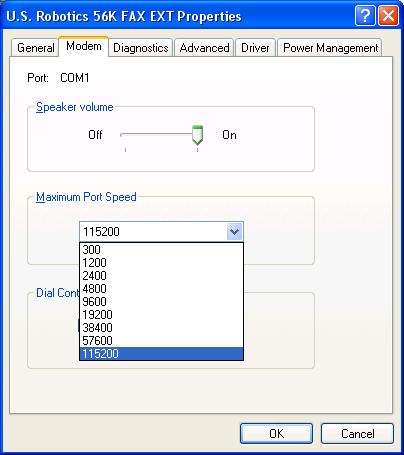This screenshot has height=455, width=404.
Task: Click the Help question mark button
Action: (365, 15)
